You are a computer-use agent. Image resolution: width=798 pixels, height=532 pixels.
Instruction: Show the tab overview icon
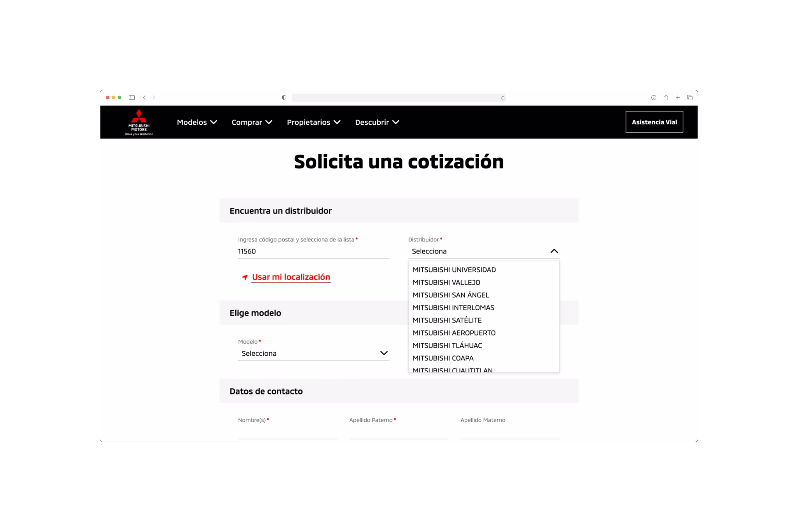pyautogui.click(x=690, y=98)
